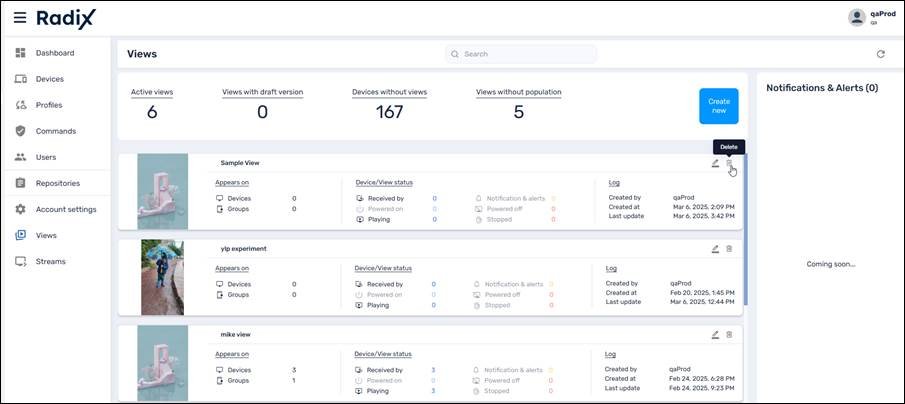The height and width of the screenshot is (404, 905).
Task: Open the qaProd user avatar
Action: coord(857,17)
